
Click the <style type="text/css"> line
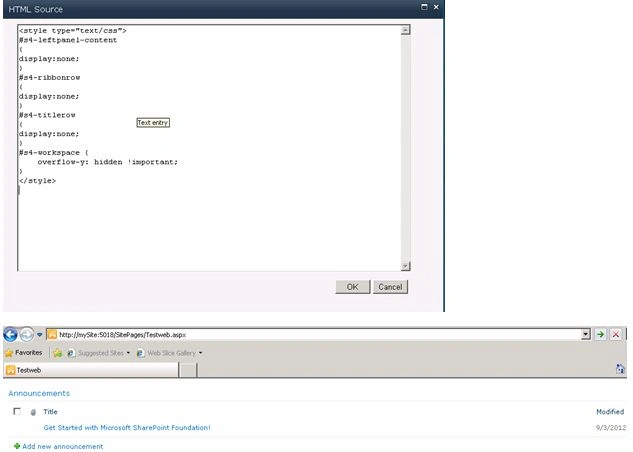tap(73, 31)
